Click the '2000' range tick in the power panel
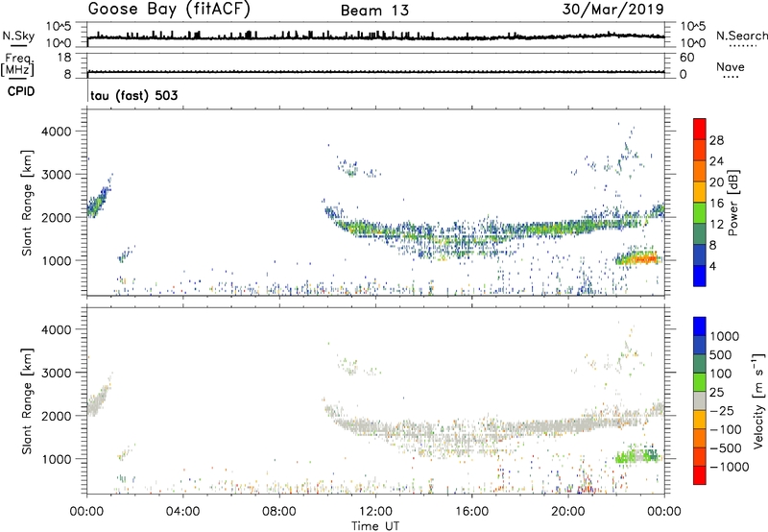The width and height of the screenshot is (768, 532). point(57,217)
